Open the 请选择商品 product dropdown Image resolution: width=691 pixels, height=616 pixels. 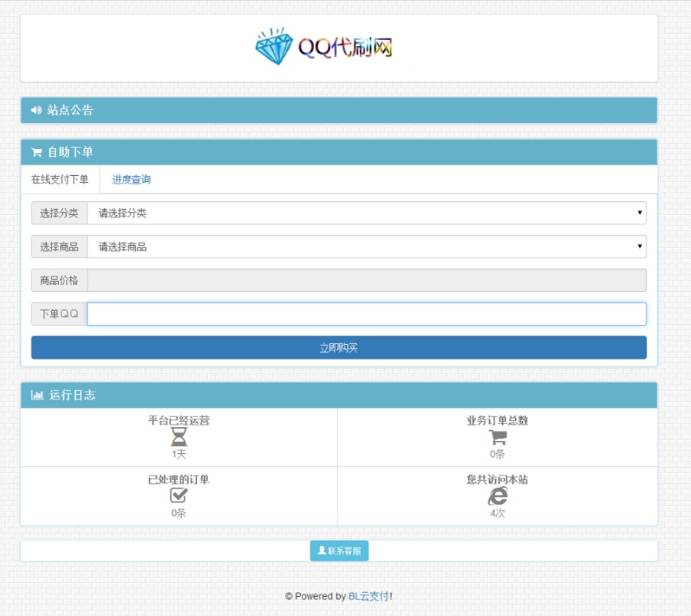366,247
